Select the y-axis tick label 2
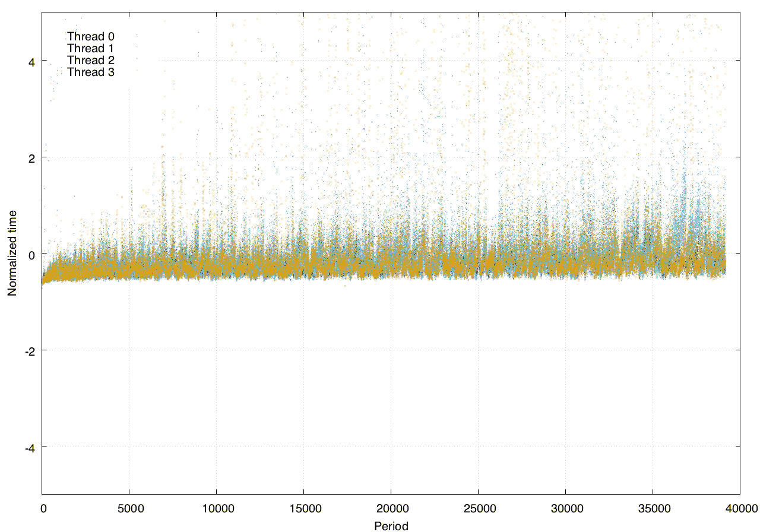Screen dimensions: 760x532 31,158
